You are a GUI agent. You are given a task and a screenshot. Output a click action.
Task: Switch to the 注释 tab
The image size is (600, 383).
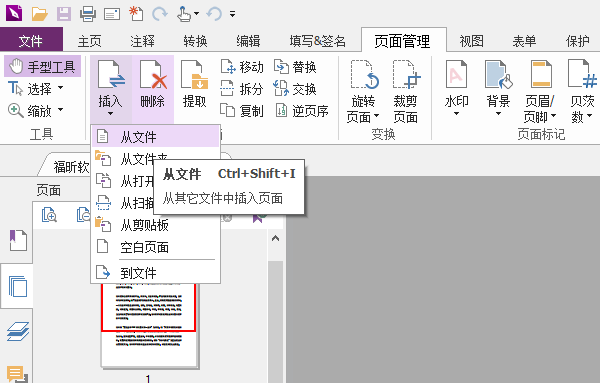142,41
